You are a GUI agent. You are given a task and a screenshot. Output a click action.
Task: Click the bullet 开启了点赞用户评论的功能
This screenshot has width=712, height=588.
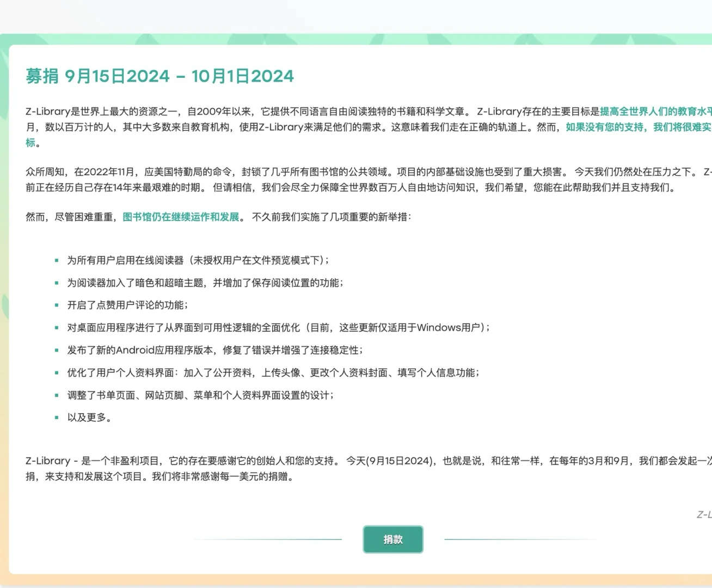127,305
